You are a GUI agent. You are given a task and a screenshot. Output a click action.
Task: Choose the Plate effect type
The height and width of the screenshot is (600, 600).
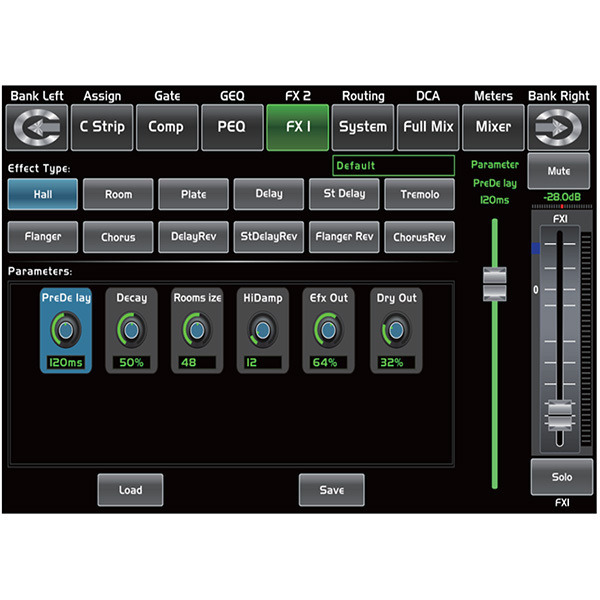[x=193, y=194]
